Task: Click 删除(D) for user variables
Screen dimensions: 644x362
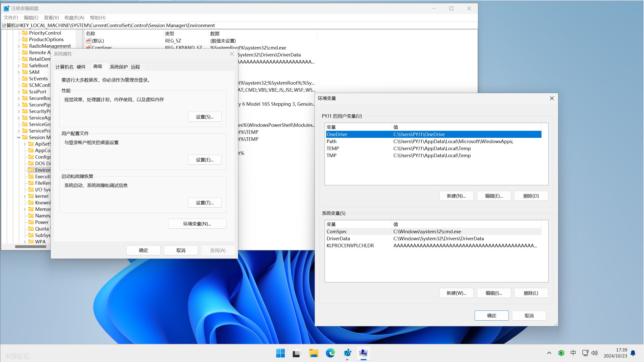Action: click(x=531, y=196)
